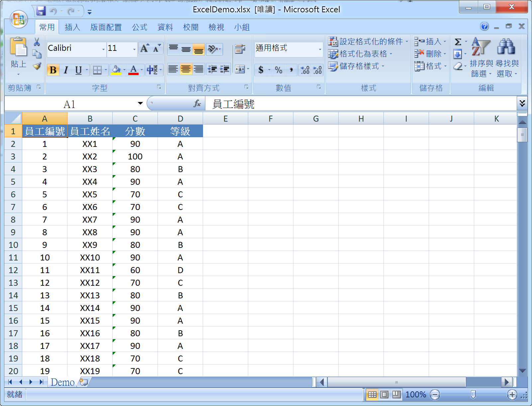Insert a new worksheet tab icon next to Demo

point(83,382)
